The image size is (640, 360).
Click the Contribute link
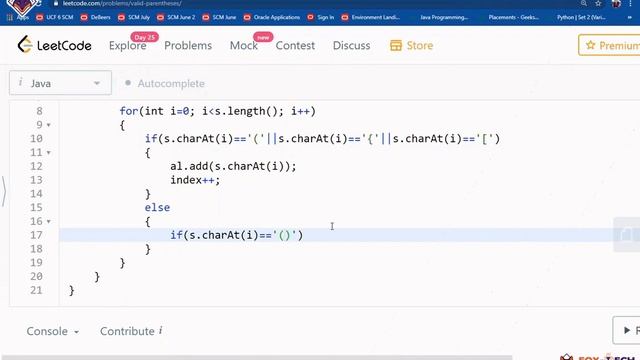coord(127,331)
